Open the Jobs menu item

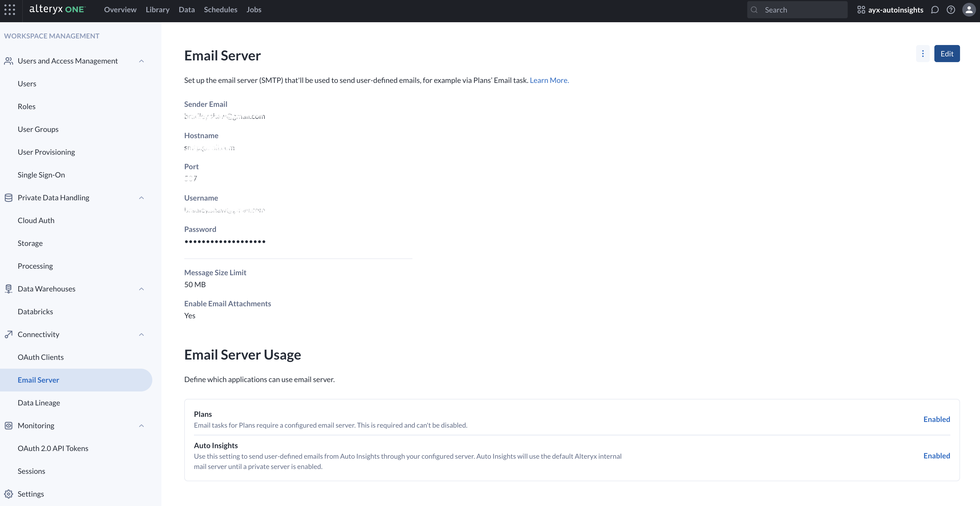tap(254, 9)
